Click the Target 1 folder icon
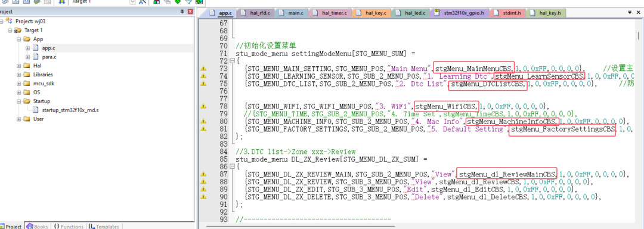644x229 pixels. point(18,30)
